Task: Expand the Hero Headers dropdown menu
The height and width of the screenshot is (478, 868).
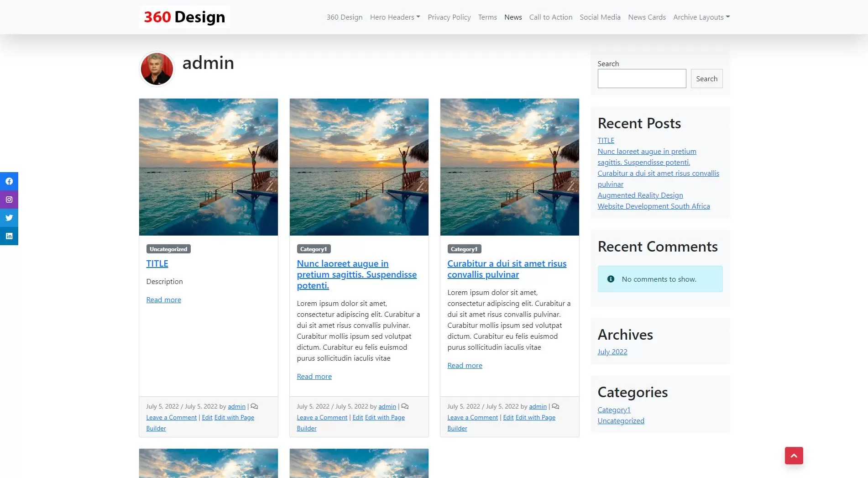Action: pyautogui.click(x=395, y=17)
